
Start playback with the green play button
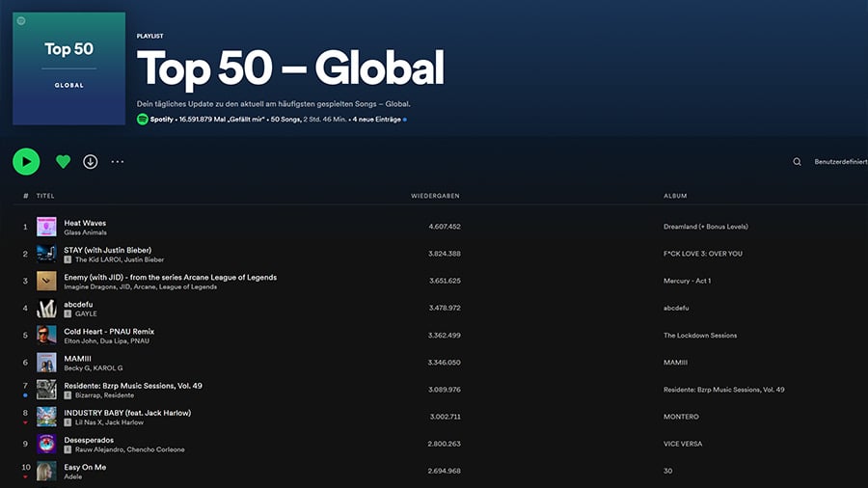pos(26,162)
